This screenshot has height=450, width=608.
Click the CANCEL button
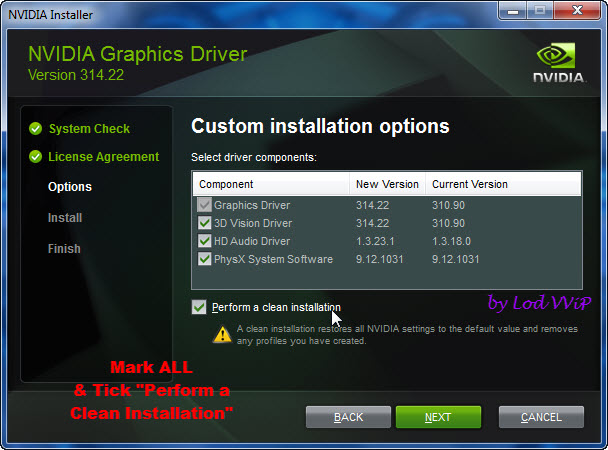click(x=541, y=417)
